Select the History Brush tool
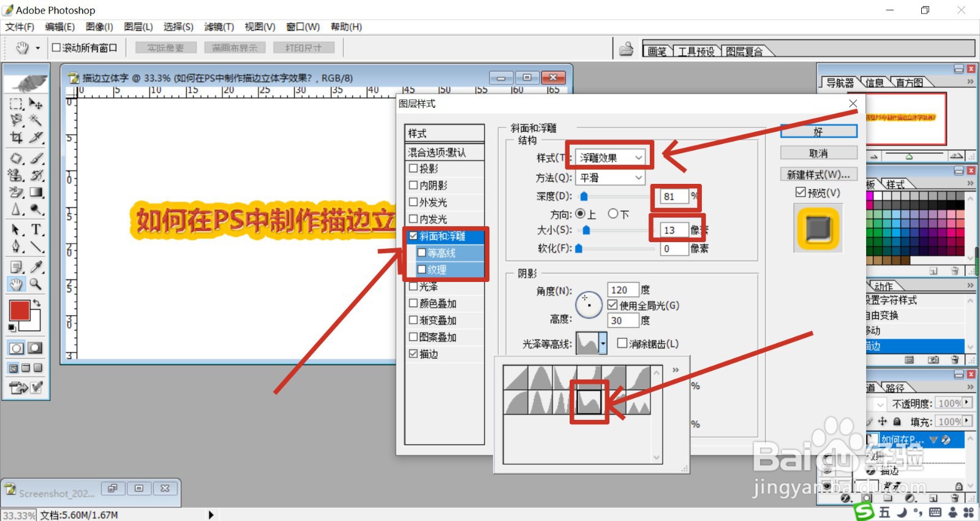980x521 pixels. point(36,175)
